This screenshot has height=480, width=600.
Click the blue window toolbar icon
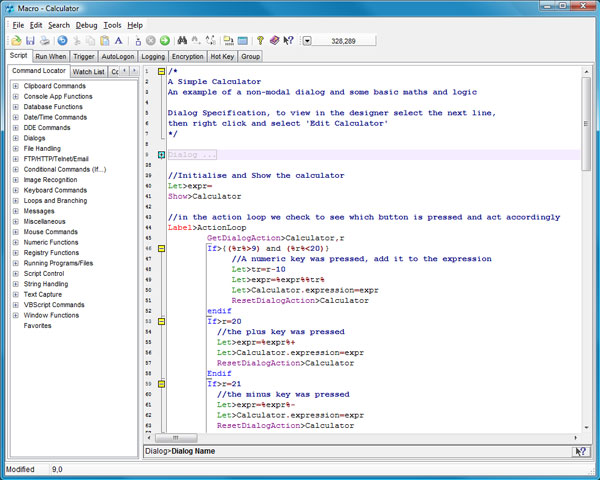coord(243,41)
